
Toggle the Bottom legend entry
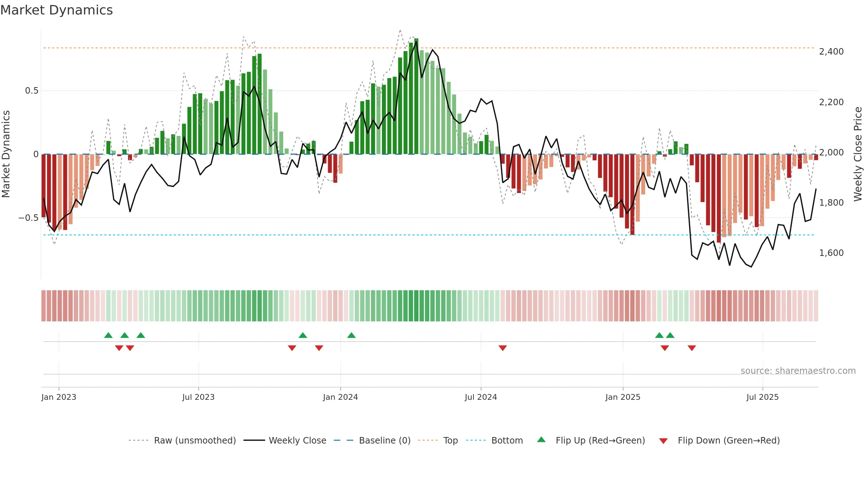(494, 440)
